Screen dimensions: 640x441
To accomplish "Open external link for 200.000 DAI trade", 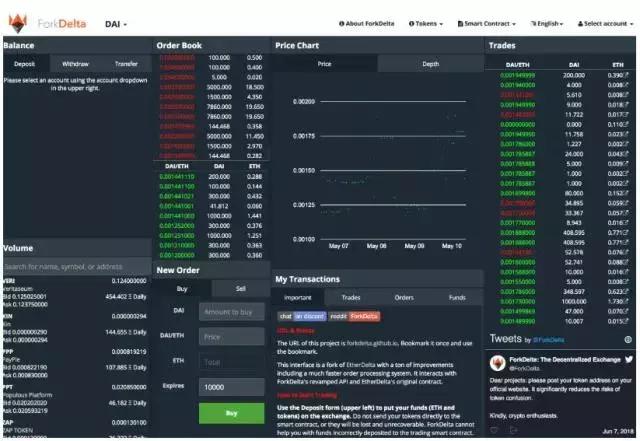I will (626, 75).
